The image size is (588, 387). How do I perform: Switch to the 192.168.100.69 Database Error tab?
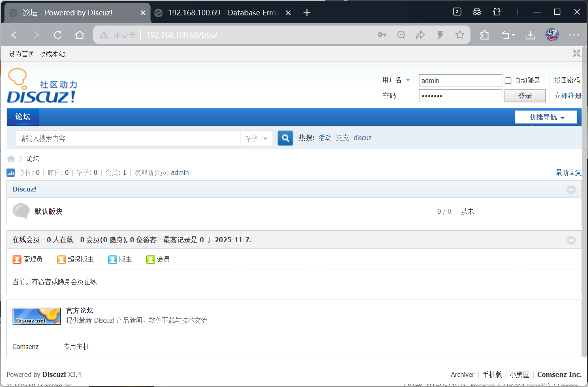pos(223,13)
